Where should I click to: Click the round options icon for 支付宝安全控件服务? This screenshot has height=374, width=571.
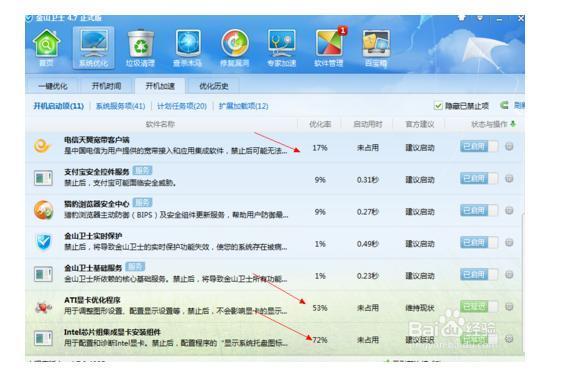509,178
